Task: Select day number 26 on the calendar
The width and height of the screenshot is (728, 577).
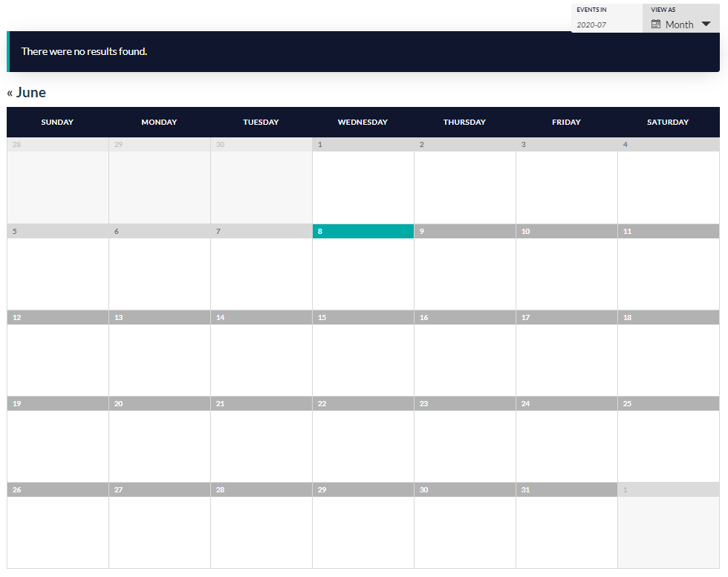Action: [16, 489]
